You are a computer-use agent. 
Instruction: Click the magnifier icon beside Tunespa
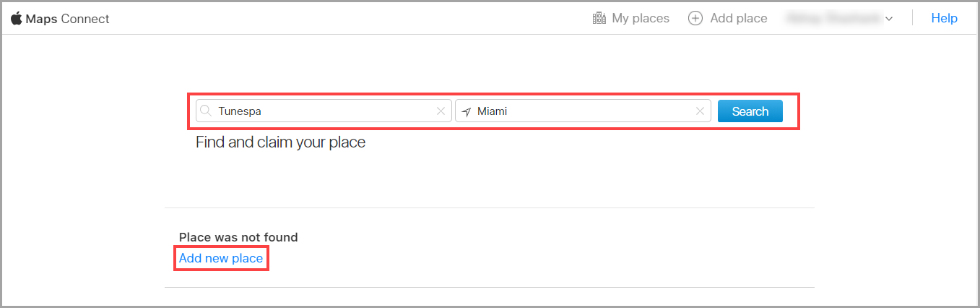(x=206, y=111)
